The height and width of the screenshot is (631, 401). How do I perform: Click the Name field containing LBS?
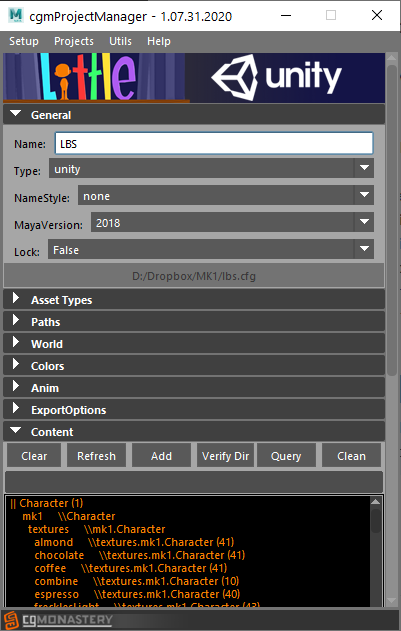pyautogui.click(x=214, y=143)
